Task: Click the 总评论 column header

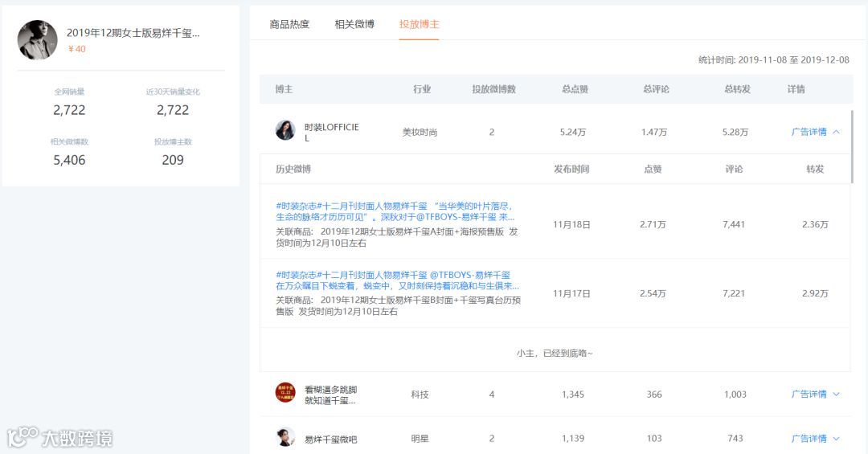Action: (656, 89)
